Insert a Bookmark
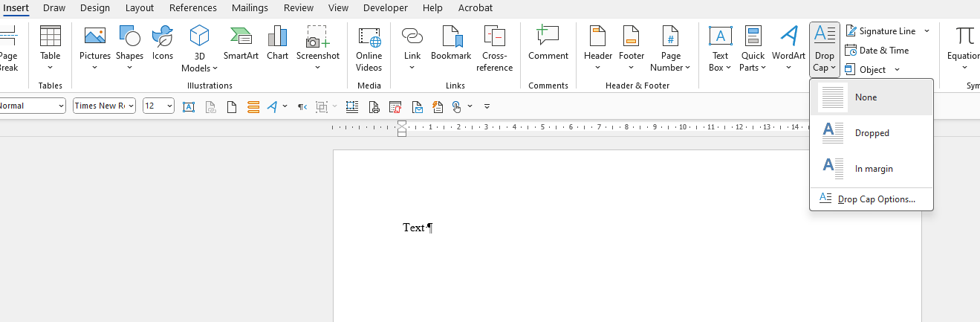This screenshot has height=322, width=980. pyautogui.click(x=451, y=45)
